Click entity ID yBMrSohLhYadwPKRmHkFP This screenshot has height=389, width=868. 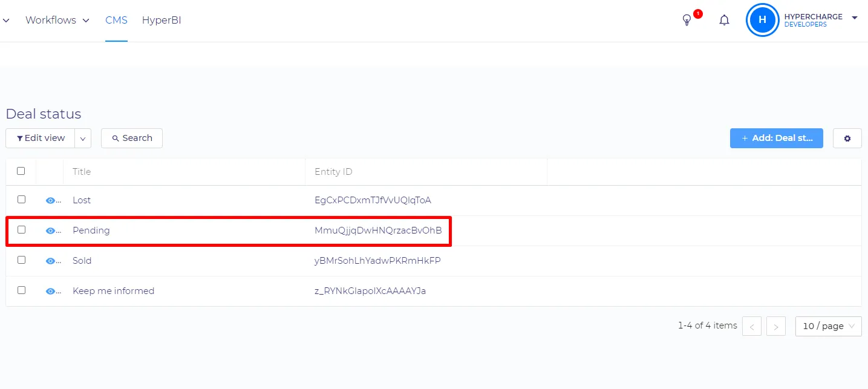tap(378, 261)
